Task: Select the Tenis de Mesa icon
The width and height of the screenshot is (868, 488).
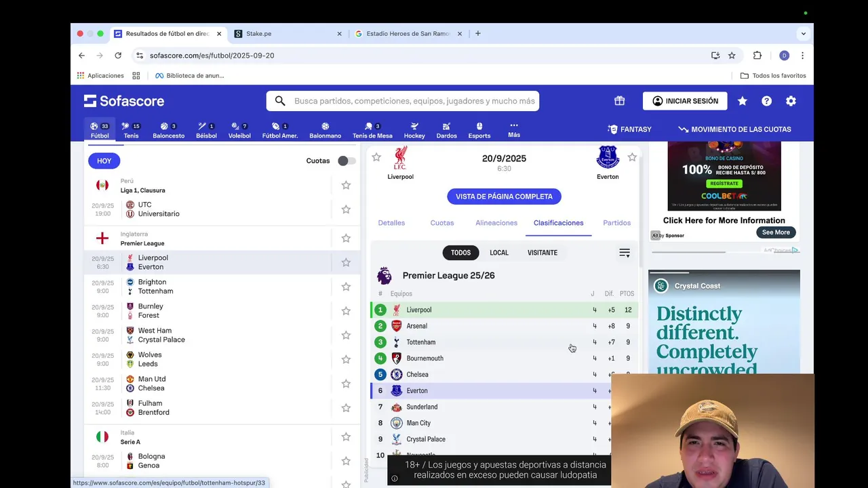Action: [372, 130]
